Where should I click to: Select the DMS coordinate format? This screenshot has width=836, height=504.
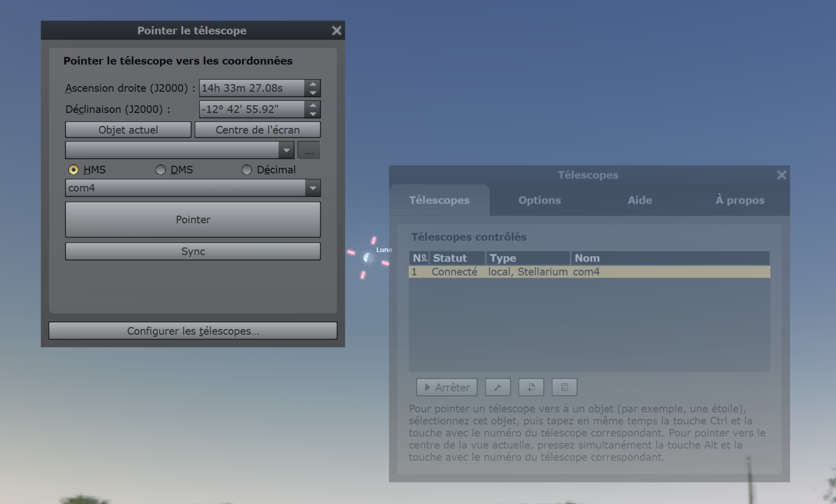(161, 169)
